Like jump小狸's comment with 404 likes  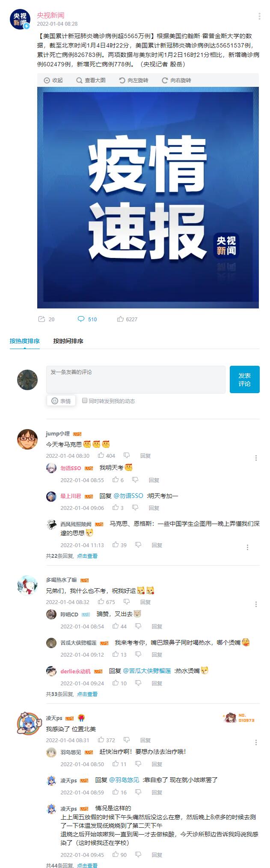point(101,456)
